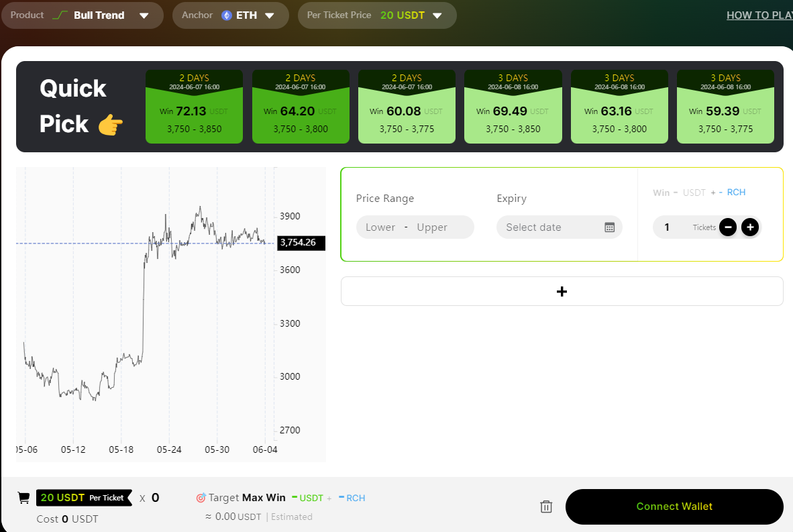Click the plus icon to add another position

click(562, 291)
